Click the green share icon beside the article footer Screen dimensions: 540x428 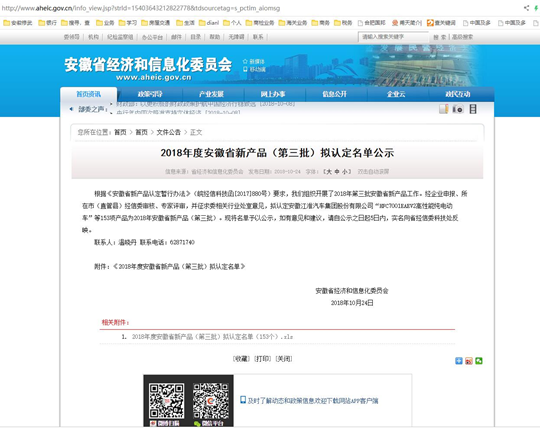tap(479, 361)
